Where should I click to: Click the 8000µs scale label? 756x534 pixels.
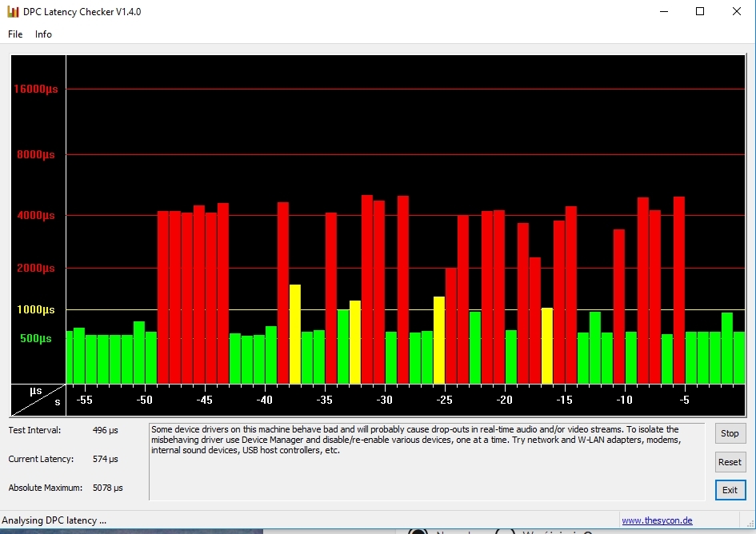pos(36,155)
